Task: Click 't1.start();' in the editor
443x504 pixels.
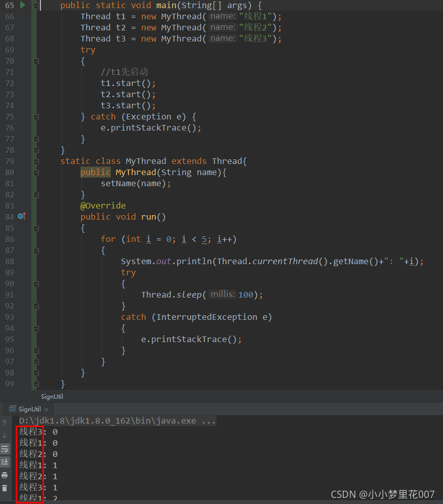Action: pyautogui.click(x=128, y=83)
